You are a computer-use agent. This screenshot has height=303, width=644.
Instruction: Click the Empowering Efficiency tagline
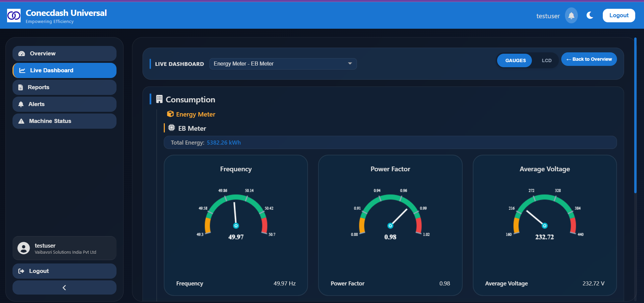point(50,21)
